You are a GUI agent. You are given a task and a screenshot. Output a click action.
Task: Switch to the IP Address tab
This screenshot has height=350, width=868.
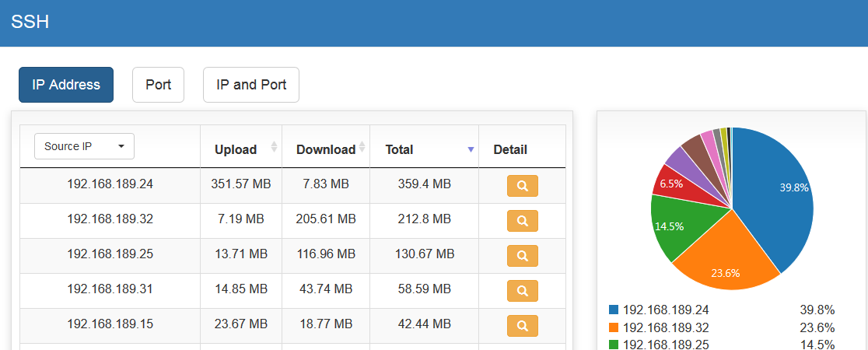pos(66,85)
